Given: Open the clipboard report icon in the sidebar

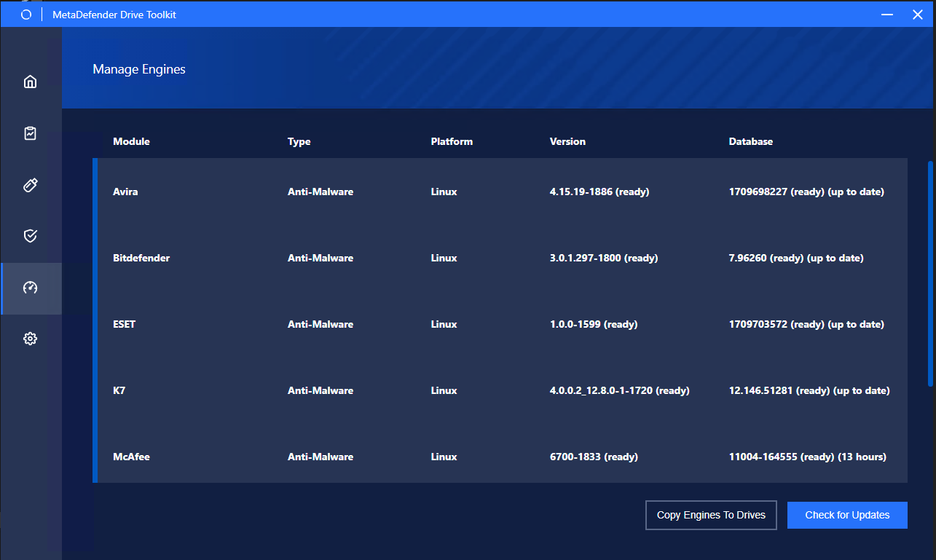Looking at the screenshot, I should 30,133.
